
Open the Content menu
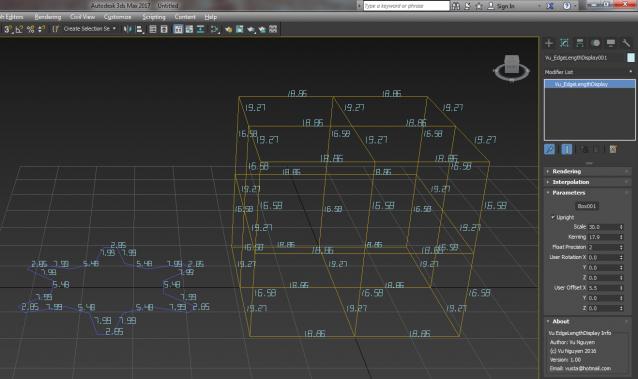point(185,17)
